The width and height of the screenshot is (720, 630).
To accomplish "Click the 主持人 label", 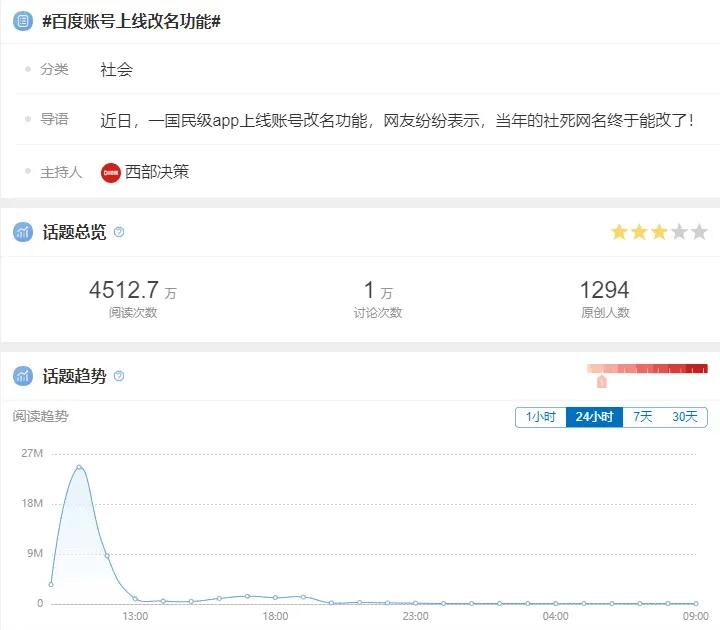I will (x=61, y=172).
